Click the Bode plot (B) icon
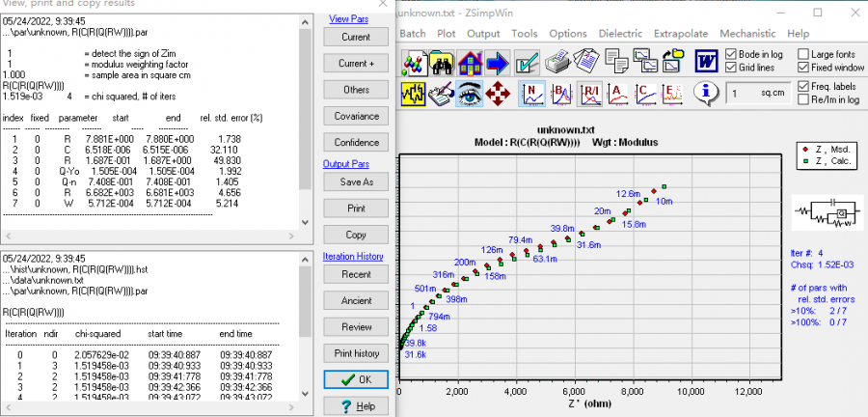 [560, 93]
